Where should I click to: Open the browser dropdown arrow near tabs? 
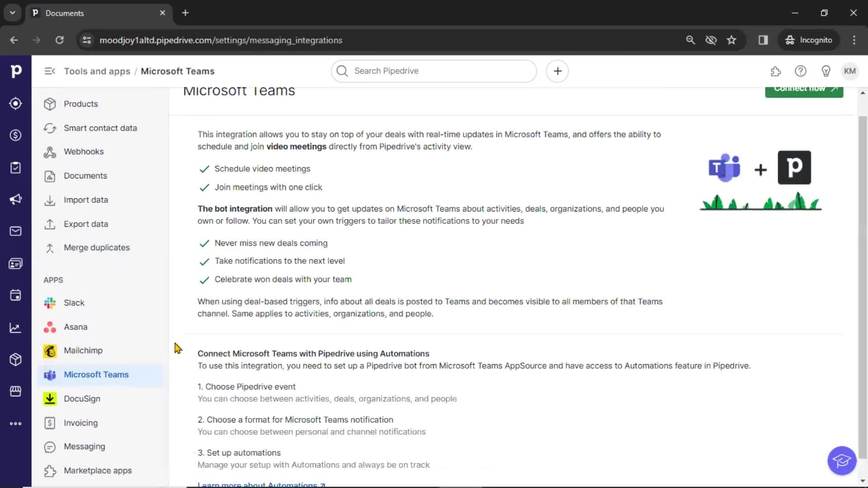[x=12, y=13]
